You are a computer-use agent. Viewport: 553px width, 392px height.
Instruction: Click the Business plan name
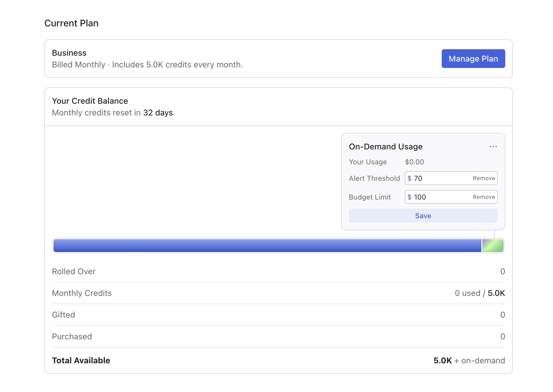(x=69, y=53)
